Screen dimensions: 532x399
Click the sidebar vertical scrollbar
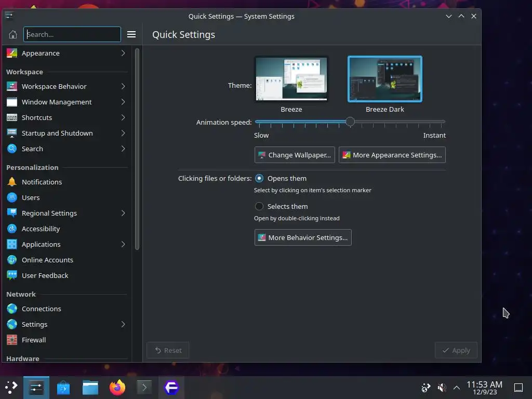coord(137,149)
